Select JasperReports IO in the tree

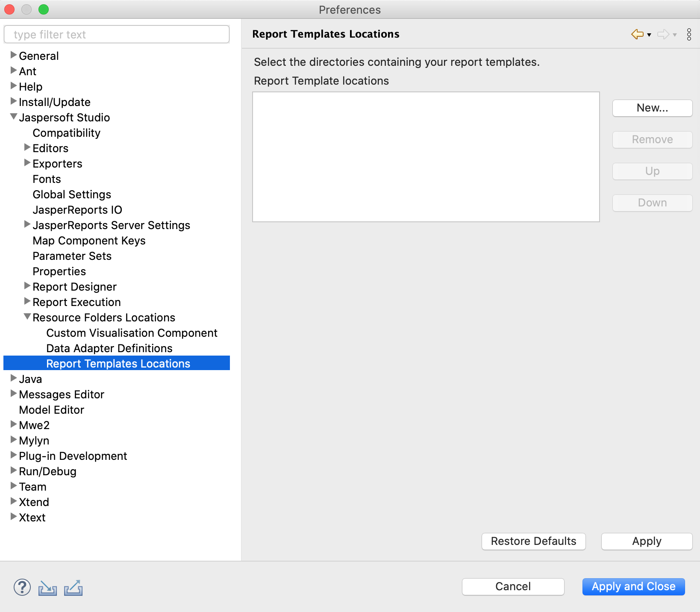[77, 210]
